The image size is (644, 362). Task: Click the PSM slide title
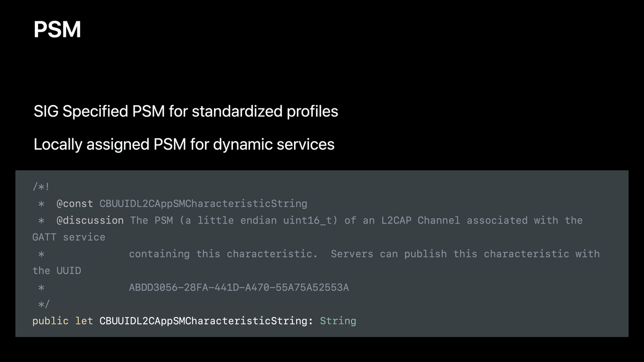coord(57,29)
